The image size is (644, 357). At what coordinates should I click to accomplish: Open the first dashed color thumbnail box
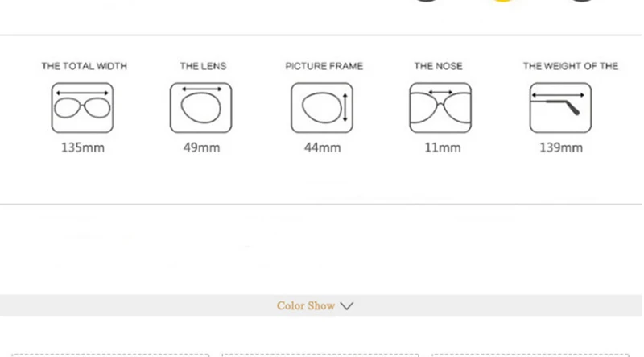tap(110, 355)
